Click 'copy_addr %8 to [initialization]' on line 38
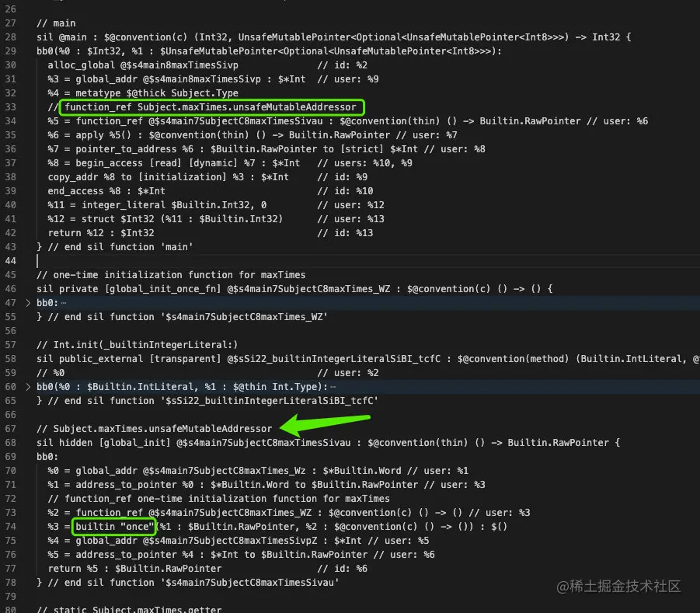The image size is (700, 613). (137, 177)
